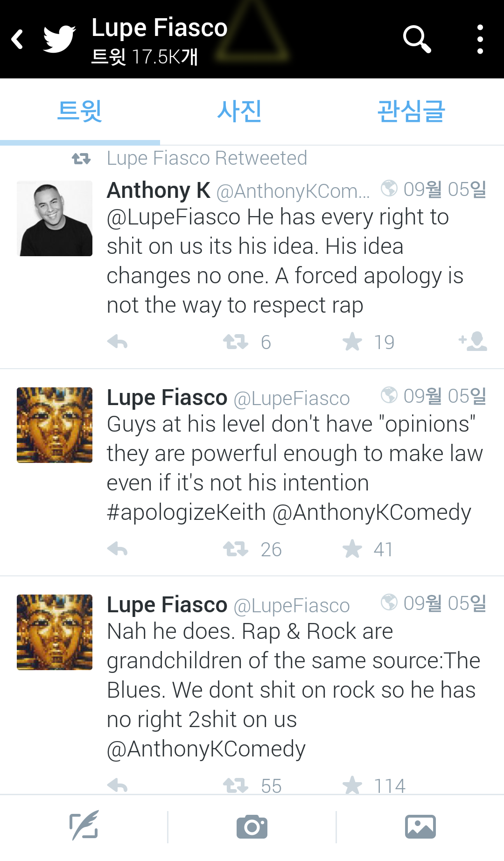Retweet Anthony K's tweet
This screenshot has width=504, height=861.
236,342
